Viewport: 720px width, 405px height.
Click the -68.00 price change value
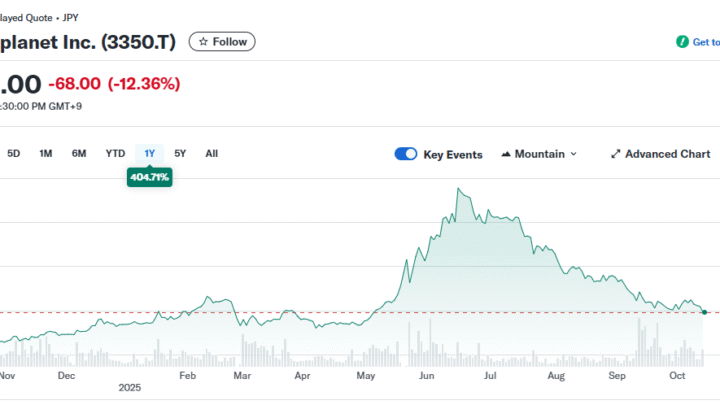point(74,84)
